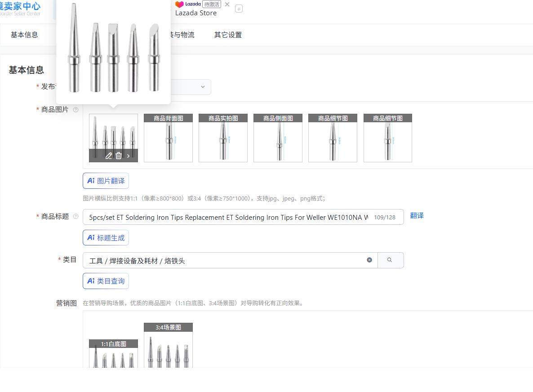Open the Lazada Store tab
Screen dimensions: 533x392
pos(196,13)
